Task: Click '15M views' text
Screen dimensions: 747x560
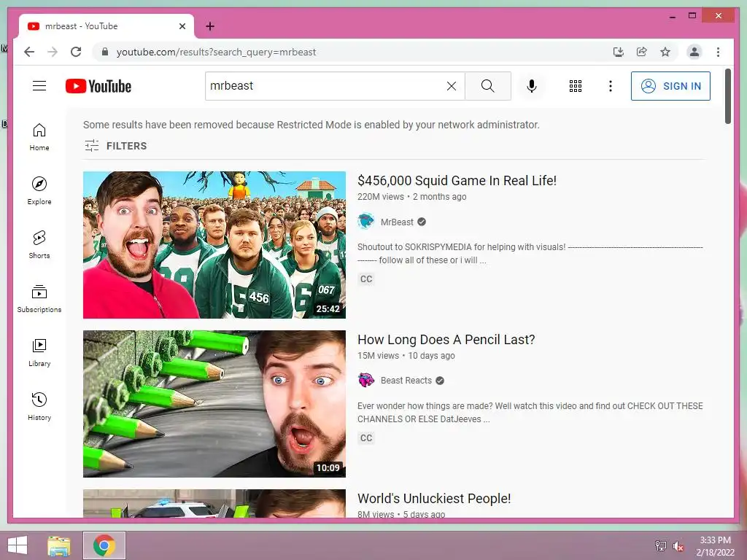Action: tap(379, 356)
